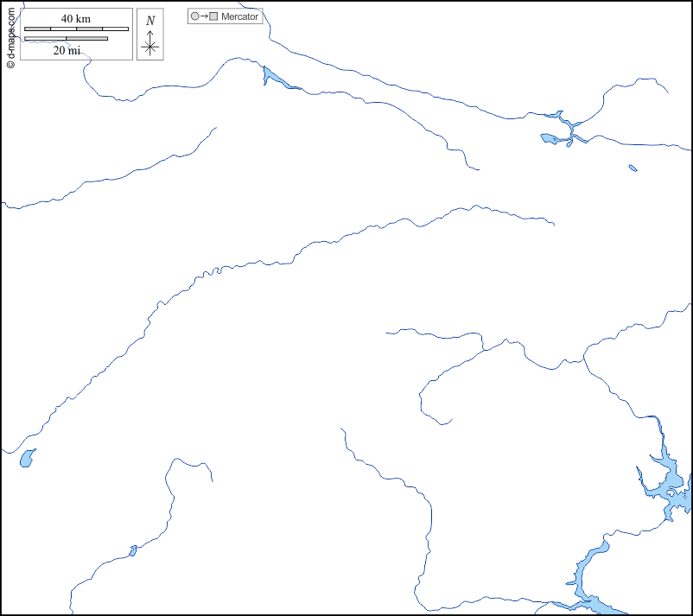
Task: Open the d-maps.com copyright link
Action: [10, 35]
